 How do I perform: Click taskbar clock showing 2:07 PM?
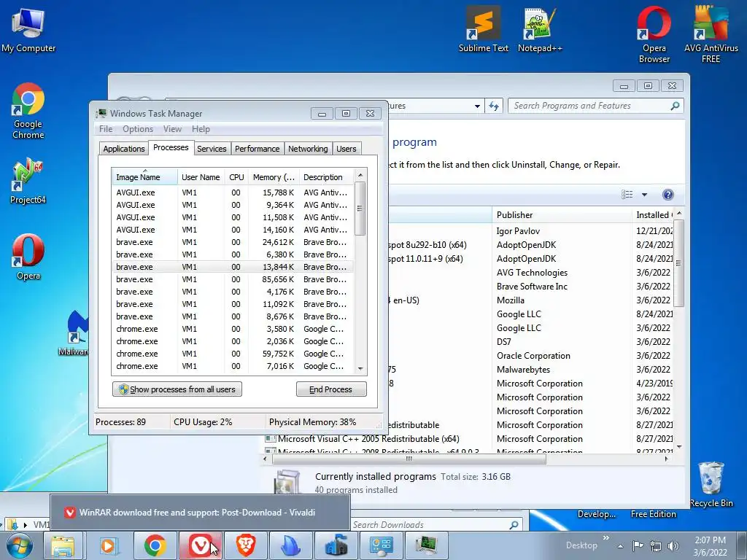click(x=710, y=545)
